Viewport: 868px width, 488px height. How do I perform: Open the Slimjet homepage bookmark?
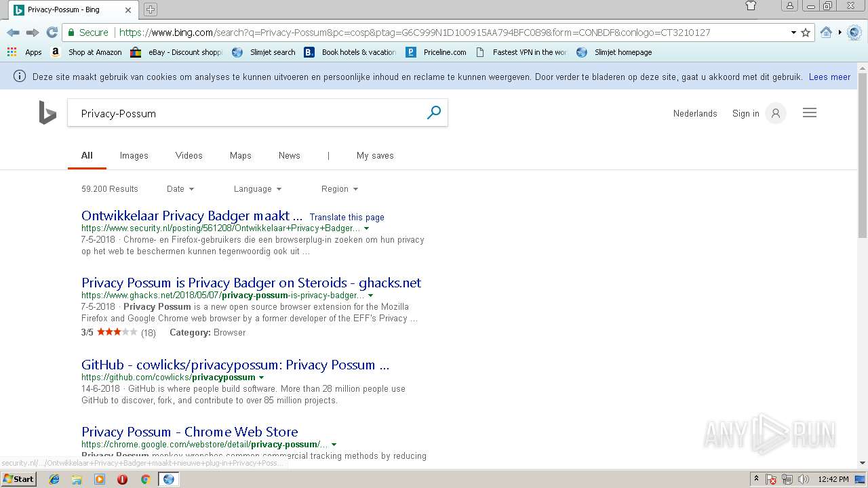[x=614, y=52]
